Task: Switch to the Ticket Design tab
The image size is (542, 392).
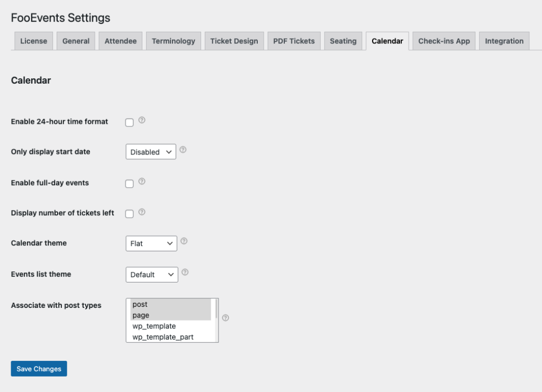Action: [234, 40]
